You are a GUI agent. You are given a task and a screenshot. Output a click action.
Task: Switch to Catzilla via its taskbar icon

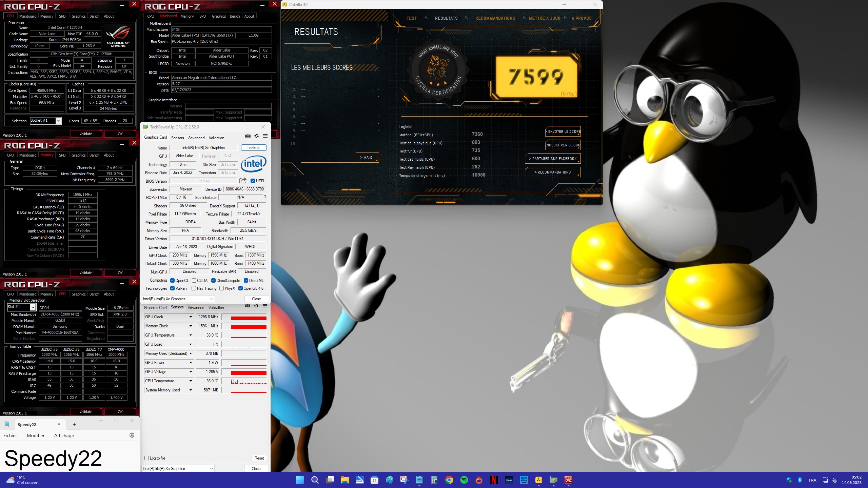click(x=538, y=480)
